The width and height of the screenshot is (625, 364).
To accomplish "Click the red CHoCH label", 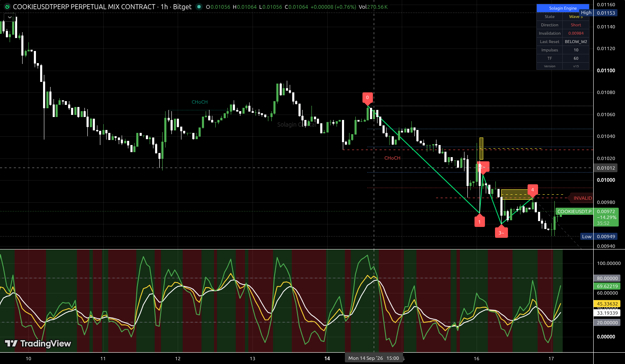I will click(x=392, y=158).
